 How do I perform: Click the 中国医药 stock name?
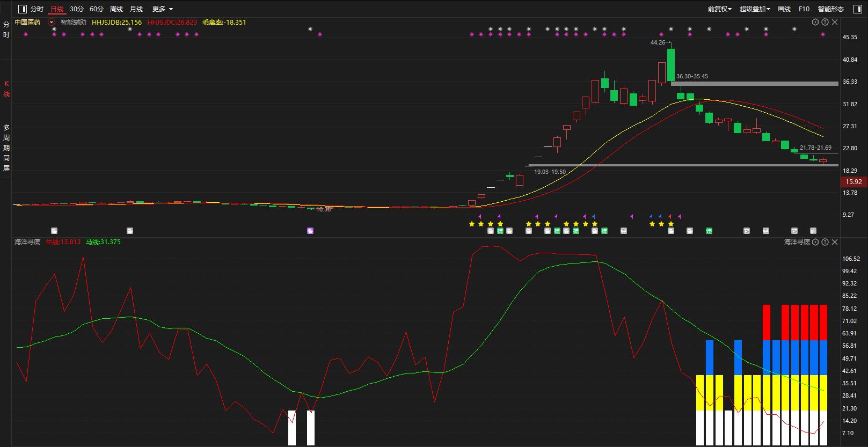click(28, 23)
